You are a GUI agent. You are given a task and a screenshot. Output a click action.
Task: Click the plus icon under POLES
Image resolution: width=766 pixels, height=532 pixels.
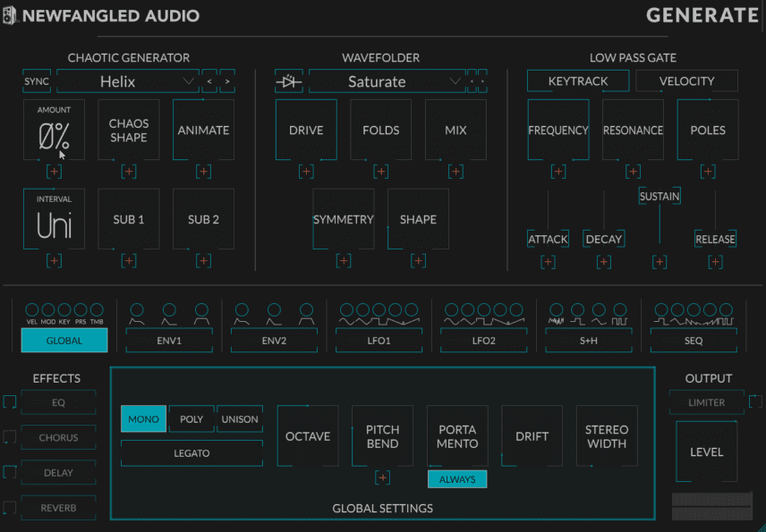pos(708,172)
